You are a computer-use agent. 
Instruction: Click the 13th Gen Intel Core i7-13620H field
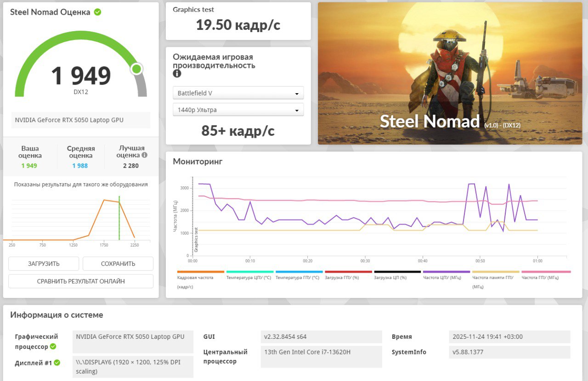point(321,357)
